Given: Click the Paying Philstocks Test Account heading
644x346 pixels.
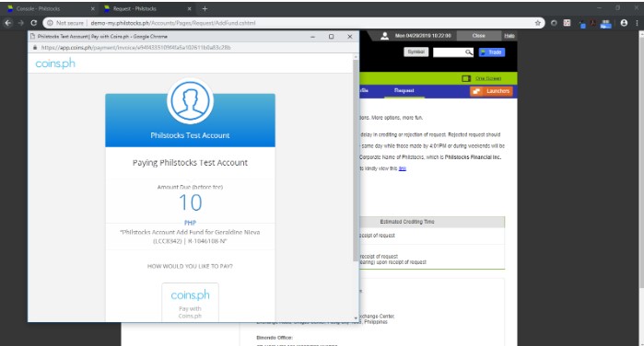Looking at the screenshot, I should [190, 163].
